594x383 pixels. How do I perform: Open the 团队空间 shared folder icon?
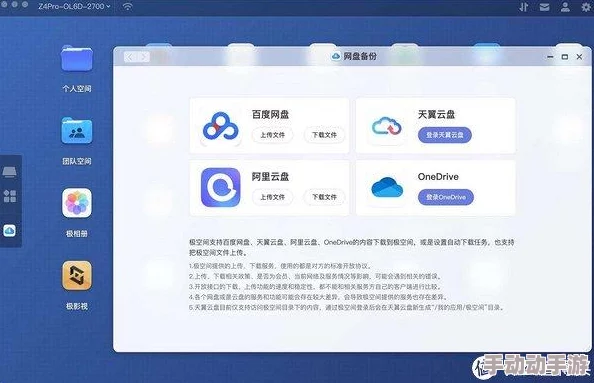[x=77, y=131]
